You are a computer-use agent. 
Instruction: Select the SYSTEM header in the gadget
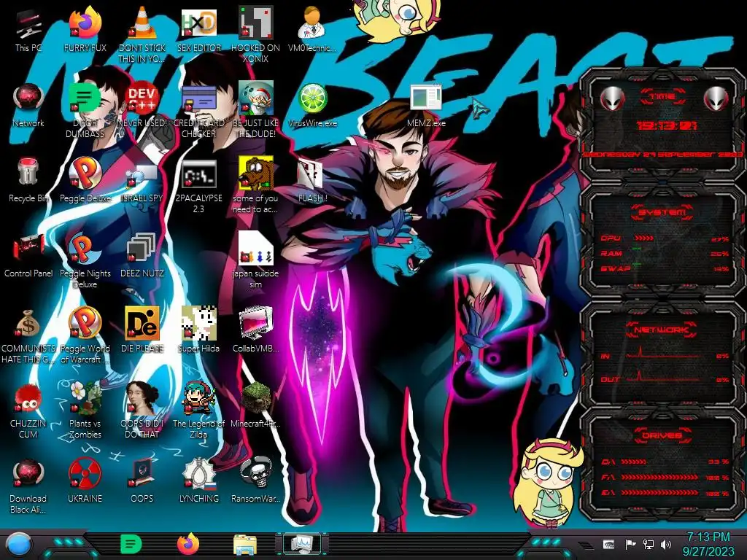[x=662, y=212]
